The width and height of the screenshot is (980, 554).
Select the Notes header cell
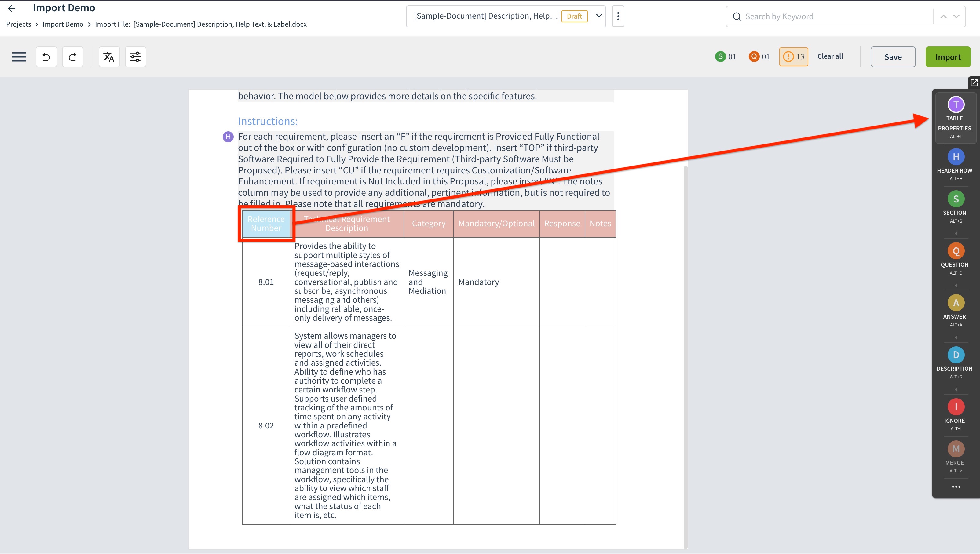click(600, 224)
